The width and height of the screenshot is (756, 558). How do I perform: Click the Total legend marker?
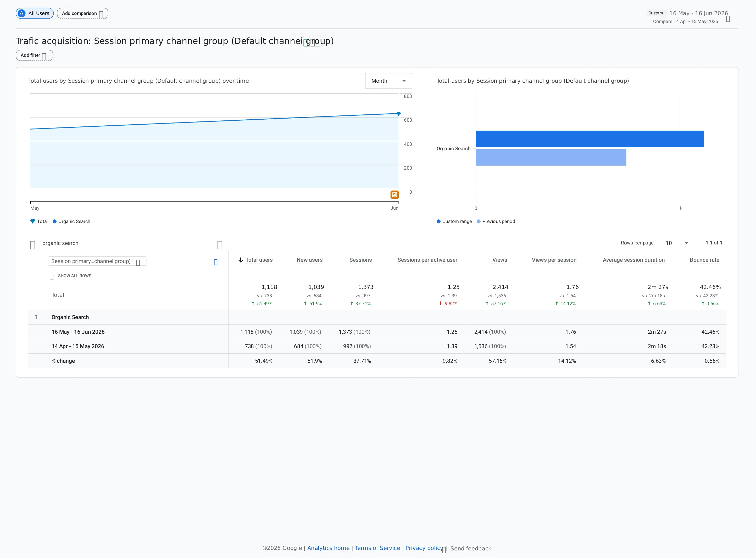(x=33, y=221)
